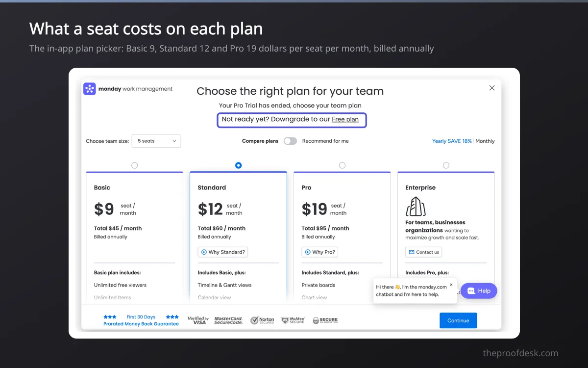Click 'Includes Standard, plus:' text

tap(330, 272)
